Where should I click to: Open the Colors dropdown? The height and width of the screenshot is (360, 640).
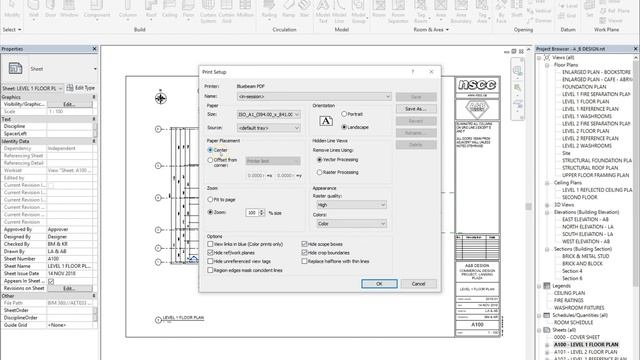351,224
